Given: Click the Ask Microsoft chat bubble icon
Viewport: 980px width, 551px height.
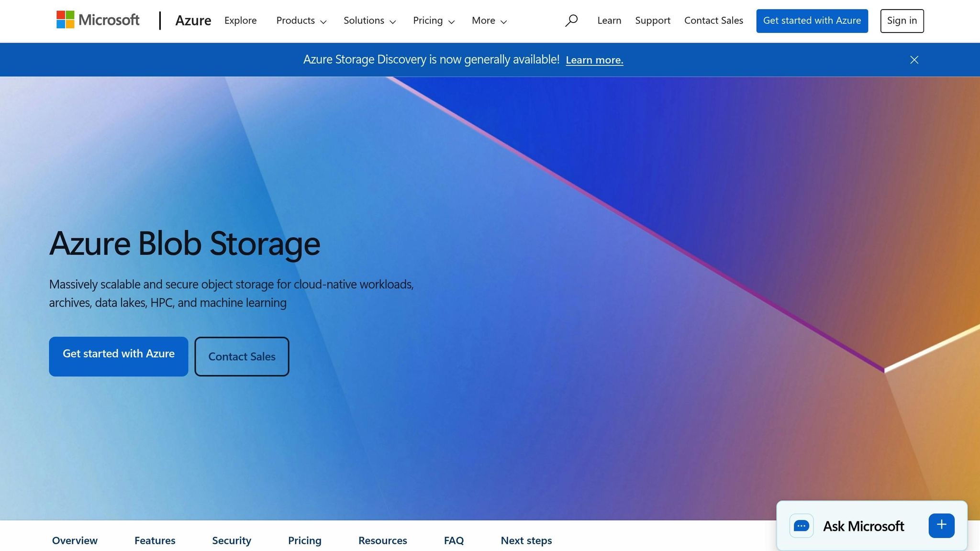Looking at the screenshot, I should point(802,525).
